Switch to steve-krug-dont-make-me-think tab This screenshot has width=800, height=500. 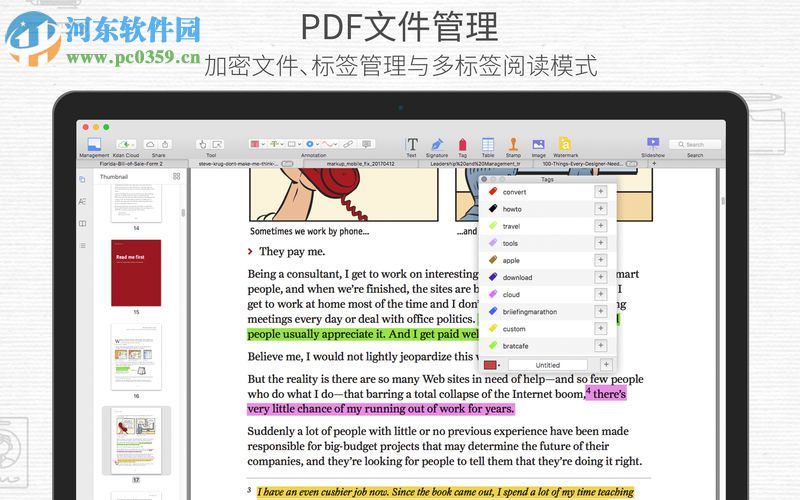click(245, 164)
